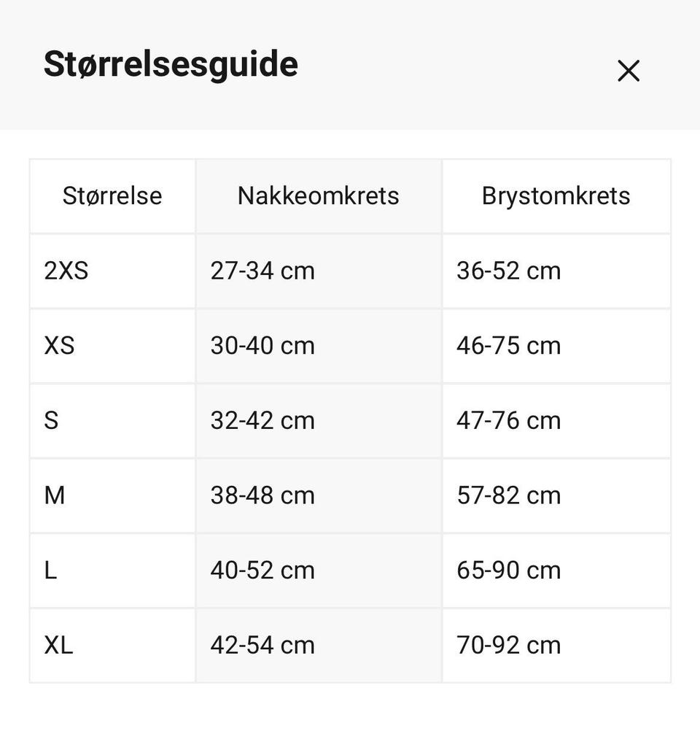Click the XS size row label

point(59,345)
